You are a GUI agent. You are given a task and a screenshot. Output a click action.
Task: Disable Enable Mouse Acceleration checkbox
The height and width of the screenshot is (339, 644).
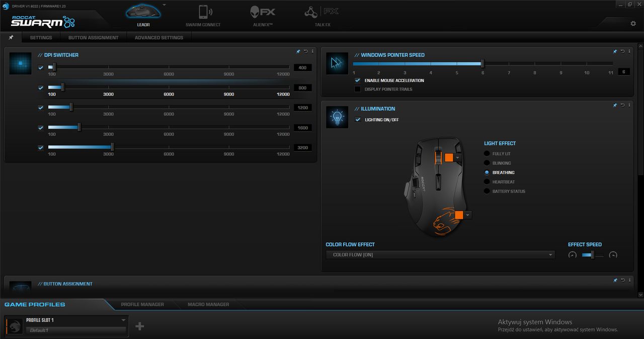coord(357,80)
